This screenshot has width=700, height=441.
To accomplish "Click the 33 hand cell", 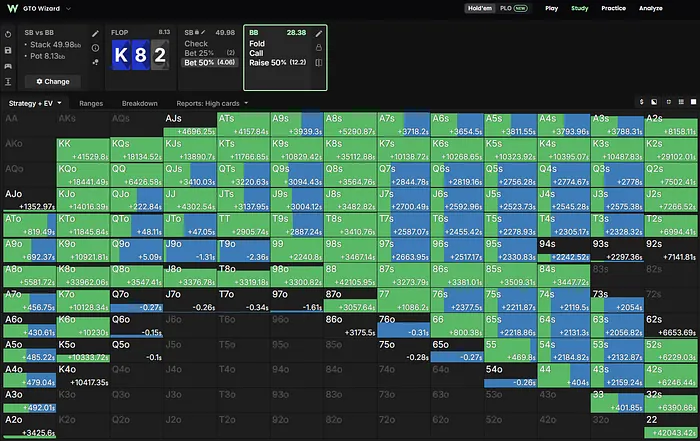I will (617, 401).
